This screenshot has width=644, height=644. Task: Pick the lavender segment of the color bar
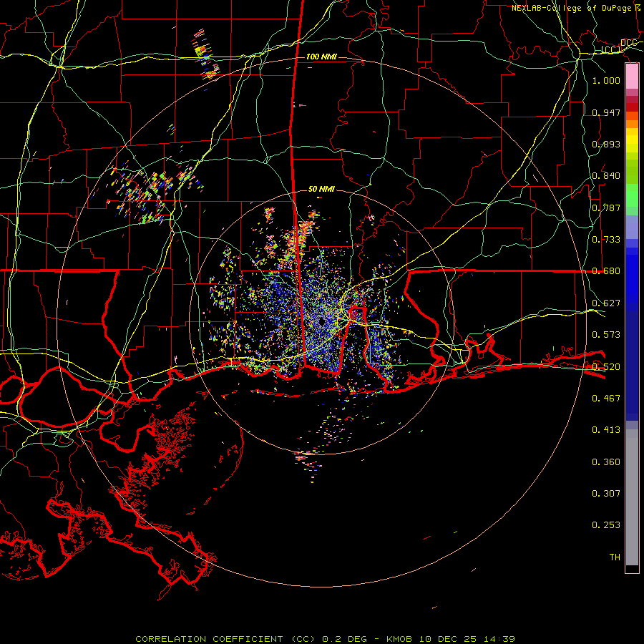tap(632, 227)
